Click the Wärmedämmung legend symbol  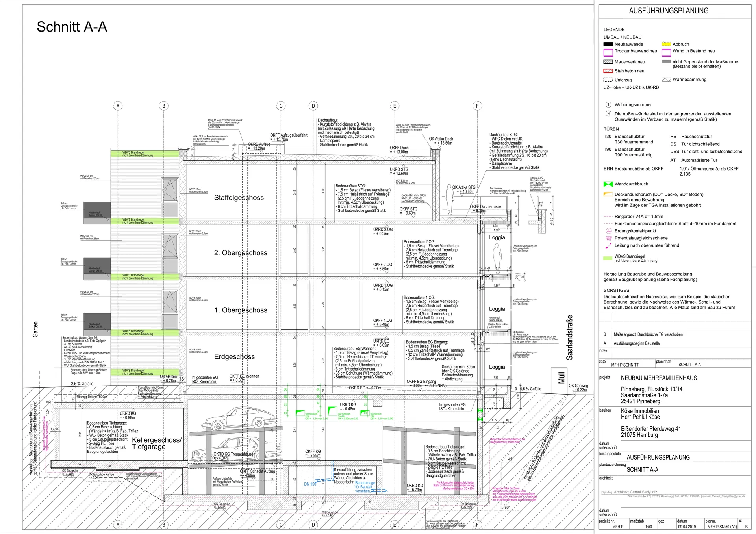pyautogui.click(x=666, y=80)
